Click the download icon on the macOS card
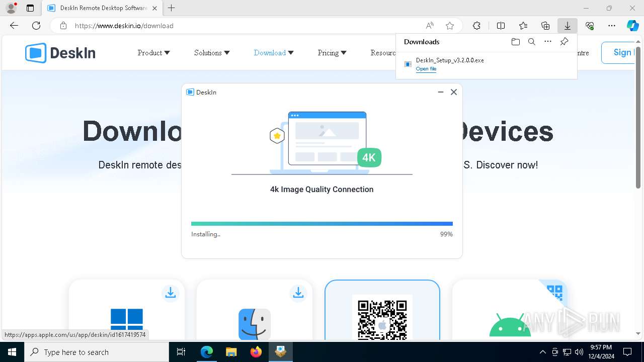 click(x=298, y=293)
